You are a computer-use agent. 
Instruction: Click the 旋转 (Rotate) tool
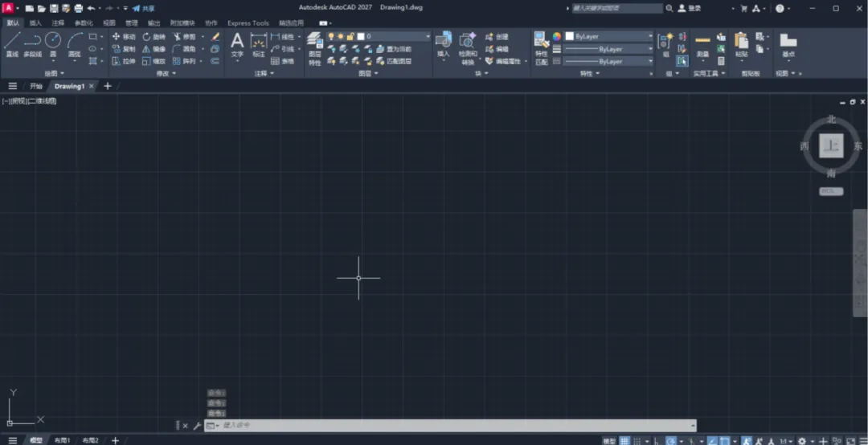tap(154, 36)
